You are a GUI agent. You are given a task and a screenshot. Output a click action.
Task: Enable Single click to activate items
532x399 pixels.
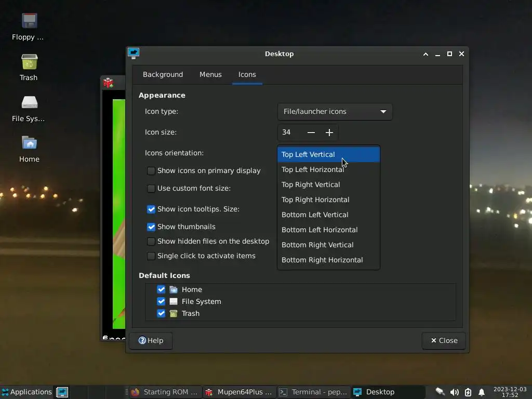151,256
